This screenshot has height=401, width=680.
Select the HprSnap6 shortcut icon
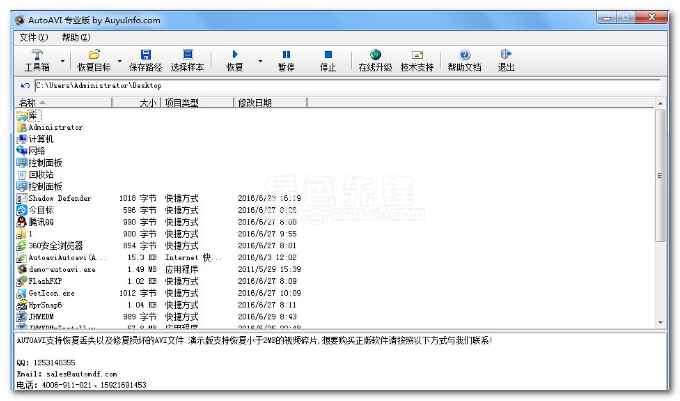click(x=22, y=305)
